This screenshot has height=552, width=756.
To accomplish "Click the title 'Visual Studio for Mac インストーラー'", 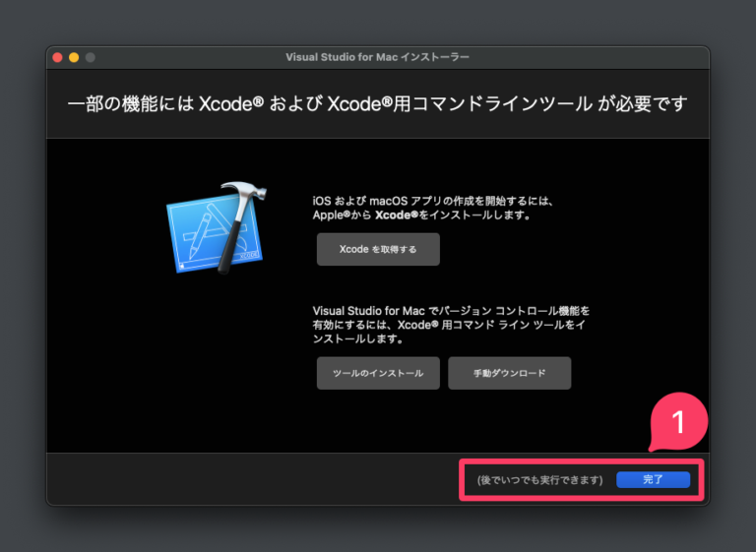I will 377,57.
